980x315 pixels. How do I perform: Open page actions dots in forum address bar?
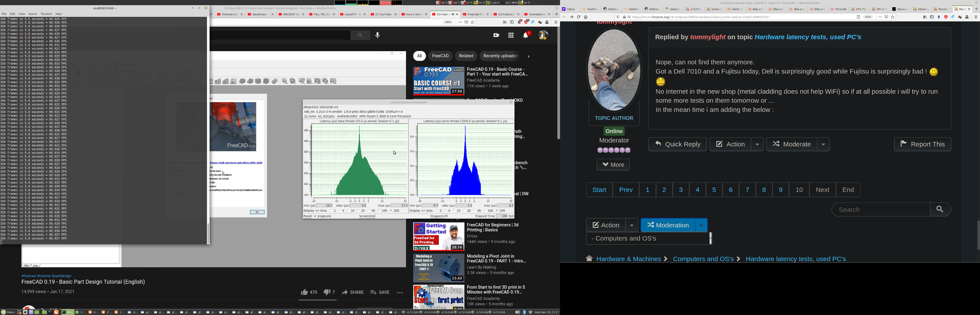point(880,17)
